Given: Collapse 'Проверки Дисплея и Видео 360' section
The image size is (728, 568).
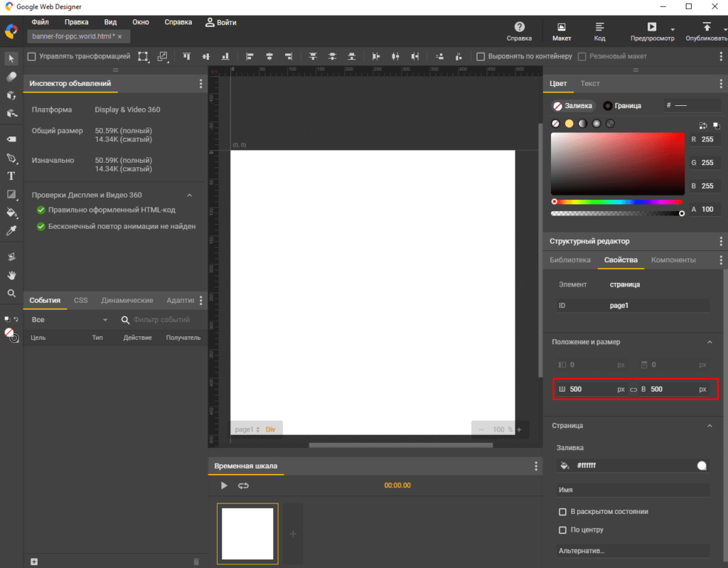Looking at the screenshot, I should point(190,195).
